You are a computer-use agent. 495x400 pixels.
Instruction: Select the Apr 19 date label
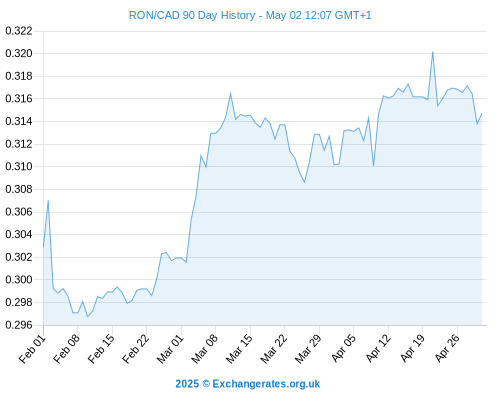pyautogui.click(x=413, y=348)
